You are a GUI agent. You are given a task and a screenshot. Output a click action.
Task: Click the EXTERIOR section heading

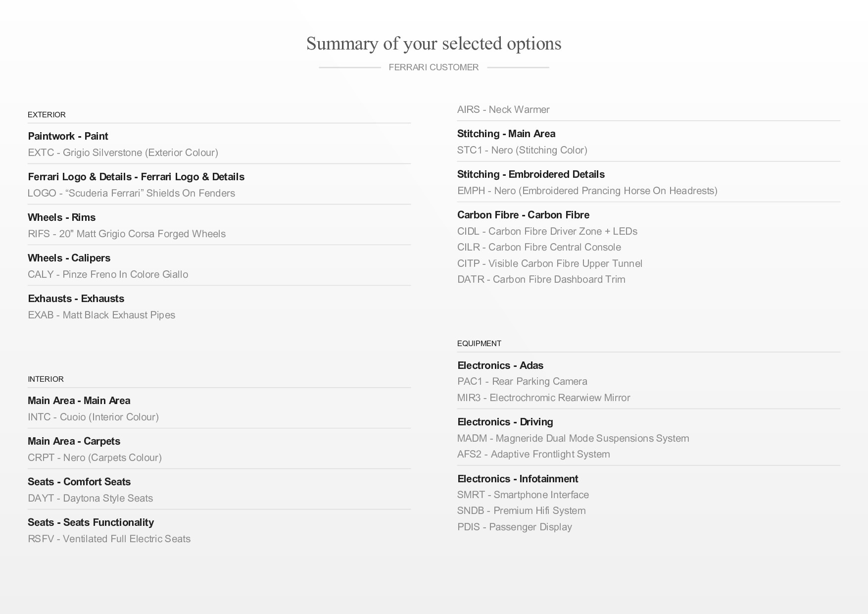point(47,115)
